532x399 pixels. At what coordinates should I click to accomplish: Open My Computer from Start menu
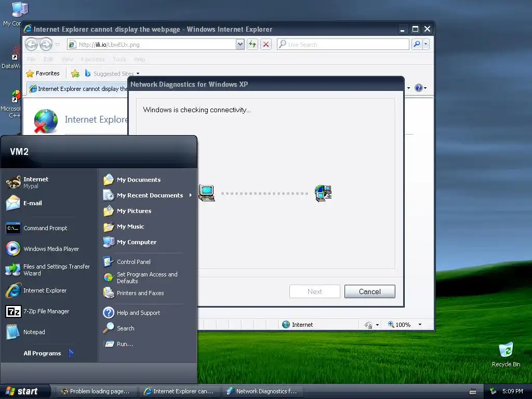[x=130, y=242]
